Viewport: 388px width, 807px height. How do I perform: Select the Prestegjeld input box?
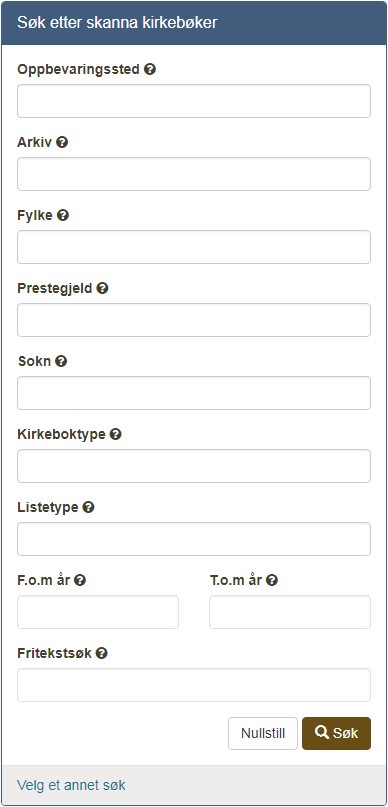(x=194, y=320)
